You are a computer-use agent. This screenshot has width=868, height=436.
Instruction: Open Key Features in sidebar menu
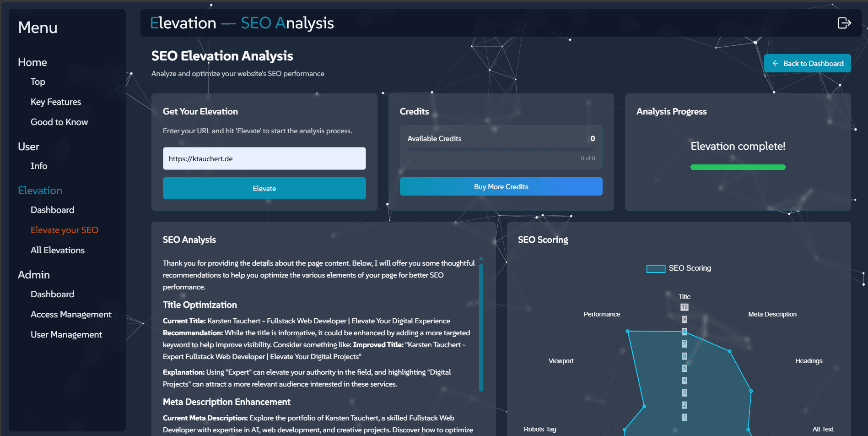[x=56, y=102]
